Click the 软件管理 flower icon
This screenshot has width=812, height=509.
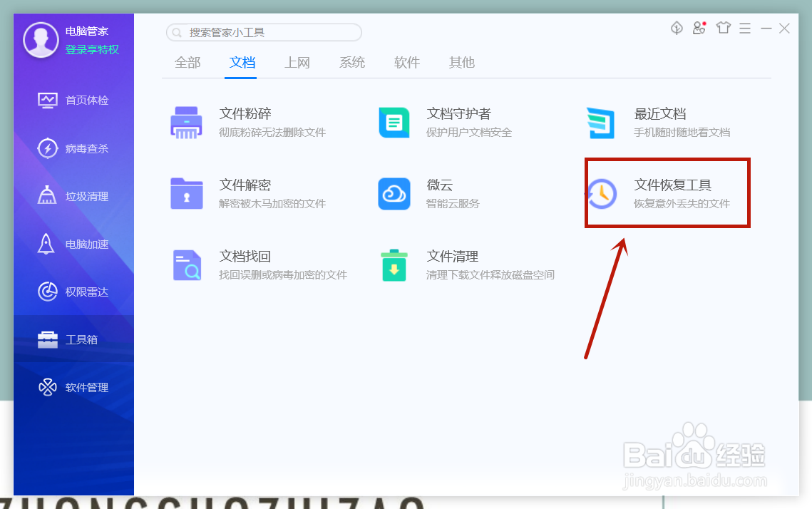pos(48,387)
